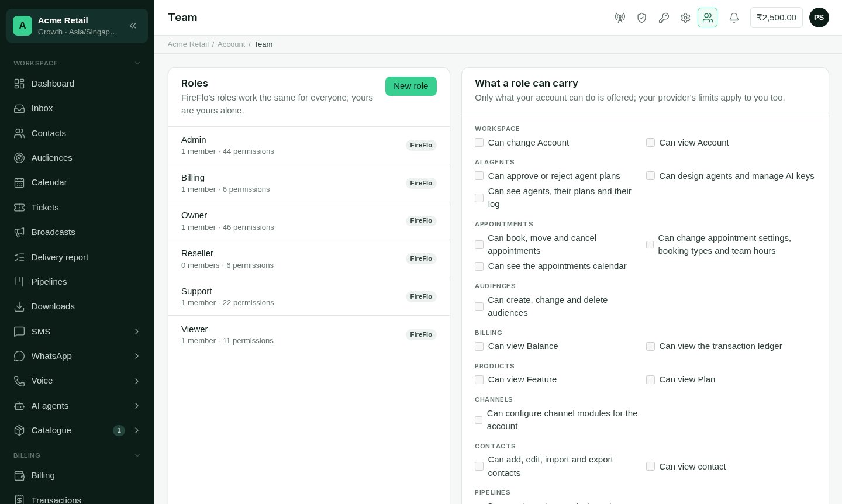Open the Billing sidebar item

coord(77,475)
